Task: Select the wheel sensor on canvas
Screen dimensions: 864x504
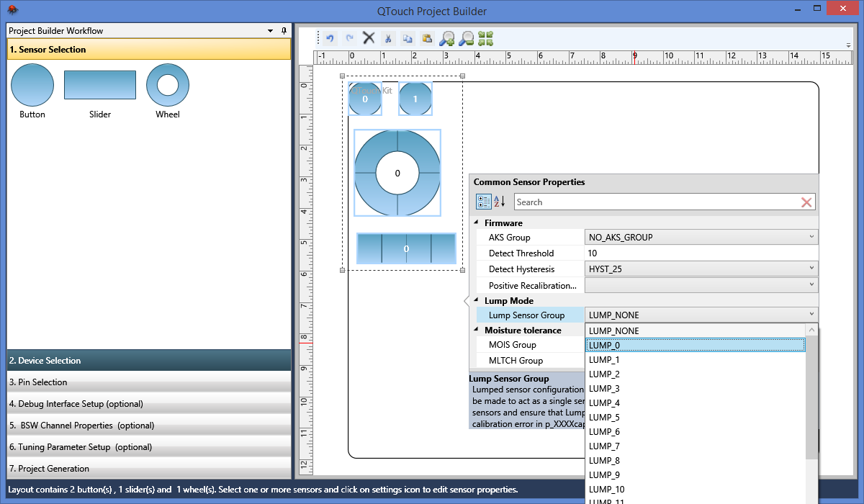Action: pos(397,173)
